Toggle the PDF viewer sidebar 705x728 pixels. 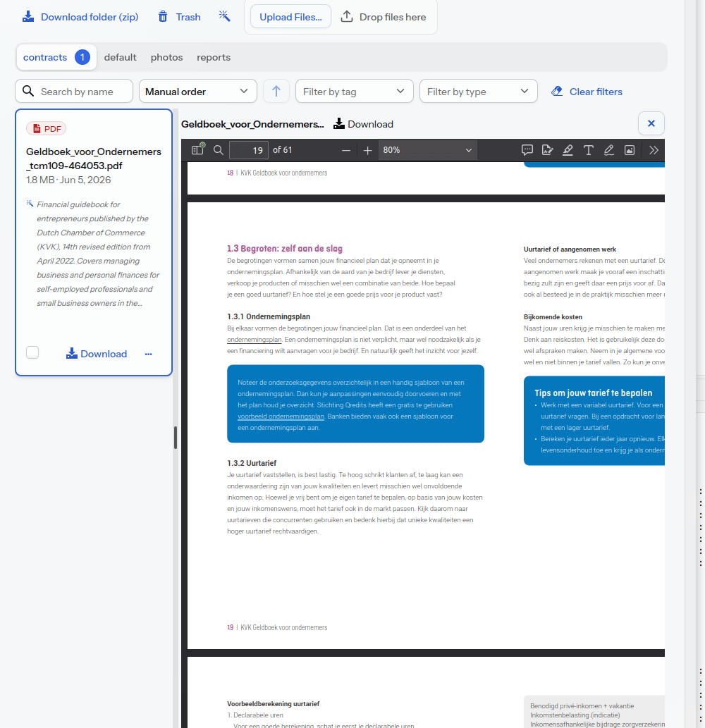pos(198,149)
